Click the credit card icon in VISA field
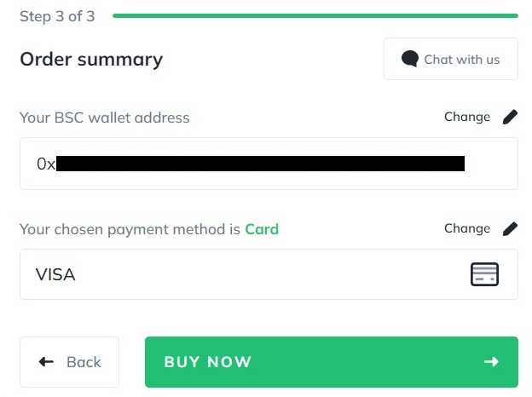532x397 pixels. click(484, 274)
